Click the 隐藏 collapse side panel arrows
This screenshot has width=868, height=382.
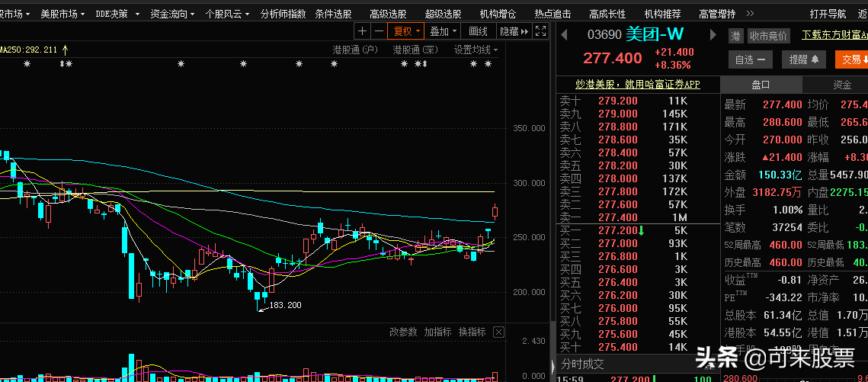click(514, 31)
